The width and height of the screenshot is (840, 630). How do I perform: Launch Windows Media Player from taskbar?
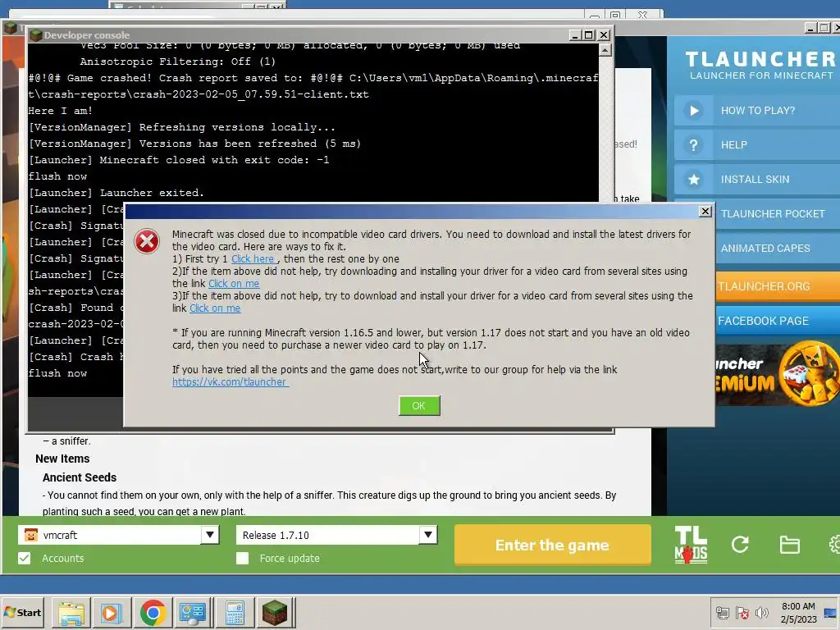click(x=112, y=612)
